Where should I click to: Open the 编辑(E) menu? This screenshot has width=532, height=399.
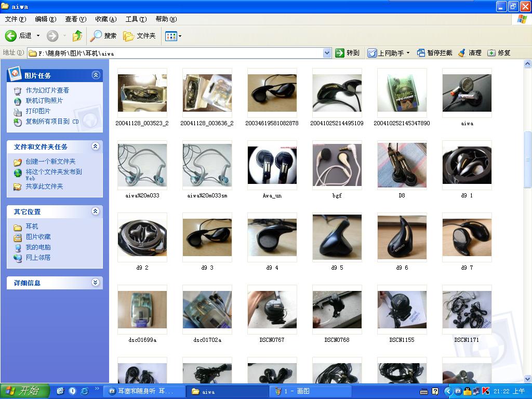(x=46, y=19)
